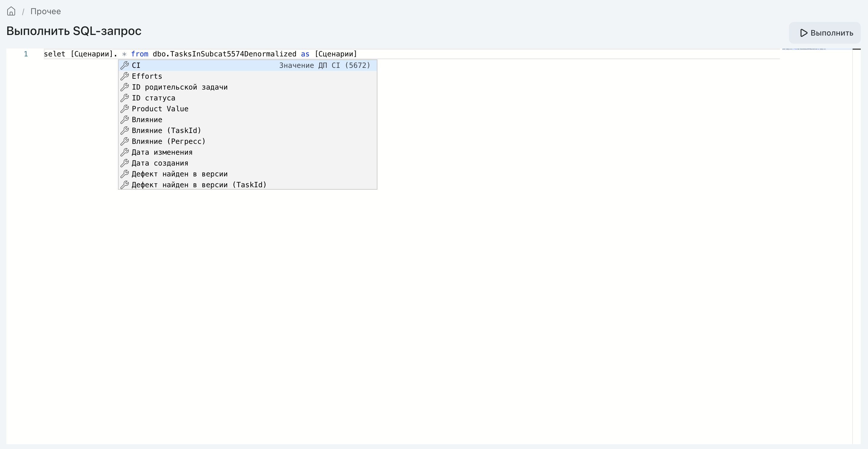Click line number 1 in the editor gutter
The width and height of the screenshot is (868, 449).
click(x=26, y=54)
